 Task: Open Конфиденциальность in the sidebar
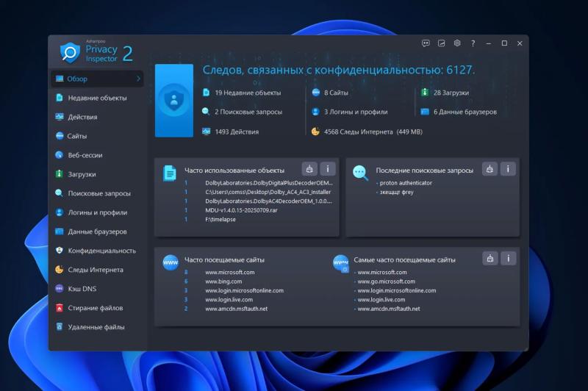pyautogui.click(x=98, y=251)
